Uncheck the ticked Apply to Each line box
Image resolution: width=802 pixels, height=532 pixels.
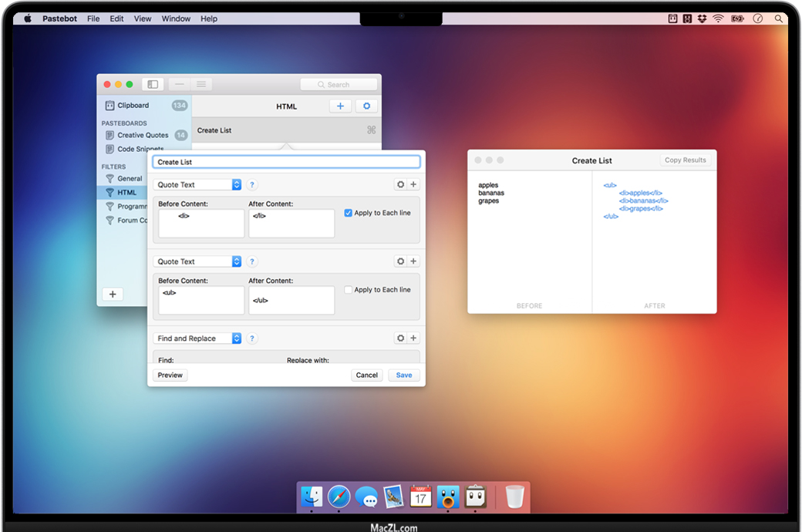pyautogui.click(x=349, y=213)
